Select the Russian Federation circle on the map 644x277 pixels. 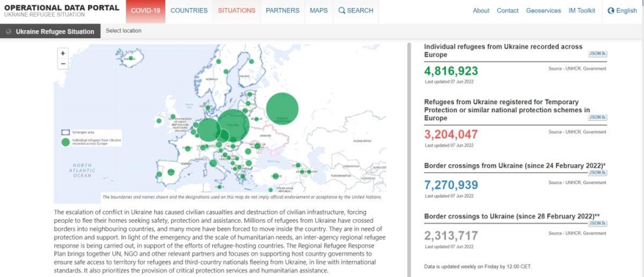[x=282, y=109]
